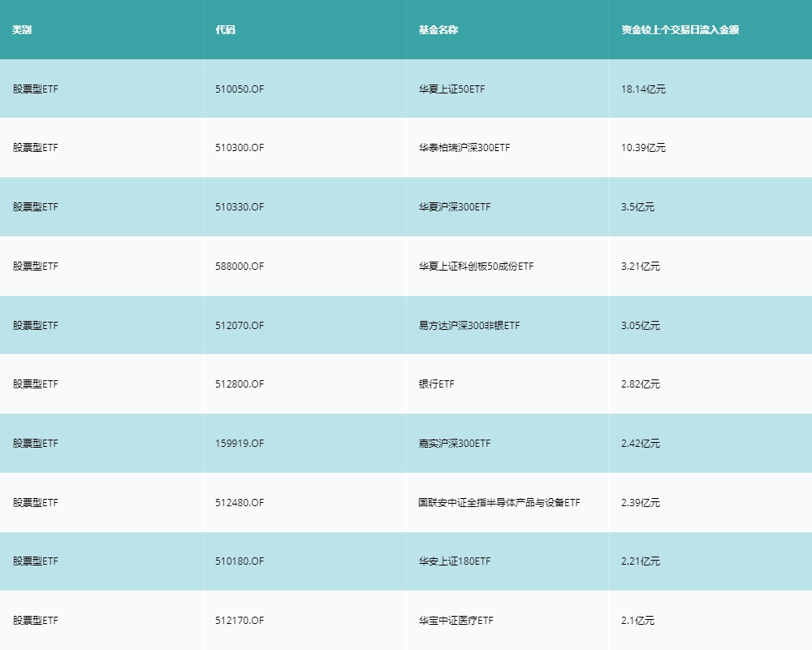Open fund 易方达沪深300非银ETF
Screen dimensions: 812x650
pos(469,325)
